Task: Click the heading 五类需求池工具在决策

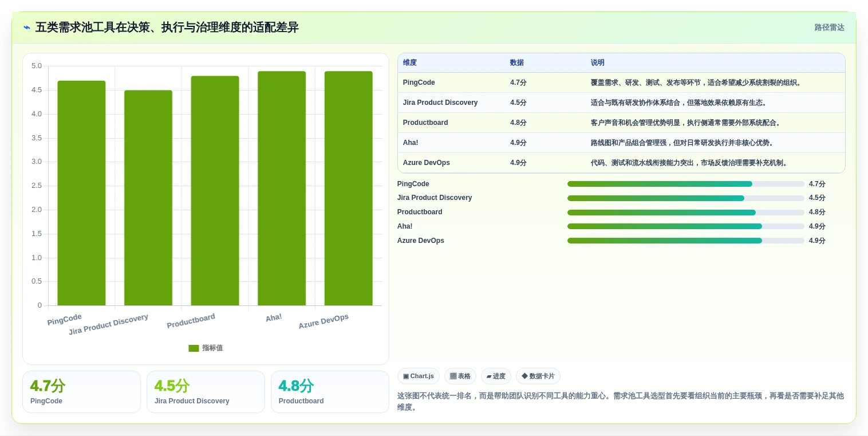Action: (167, 28)
